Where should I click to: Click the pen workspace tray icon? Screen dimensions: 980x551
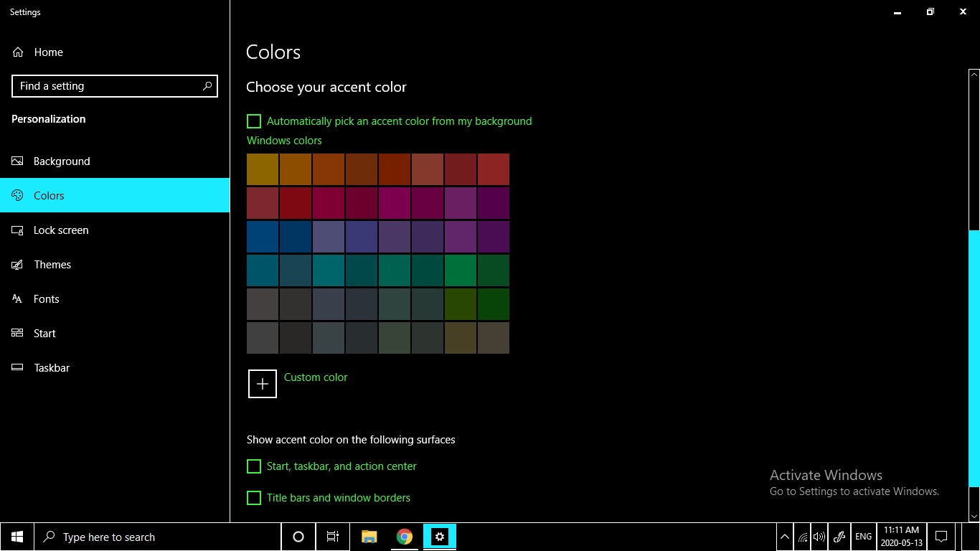[839, 537]
